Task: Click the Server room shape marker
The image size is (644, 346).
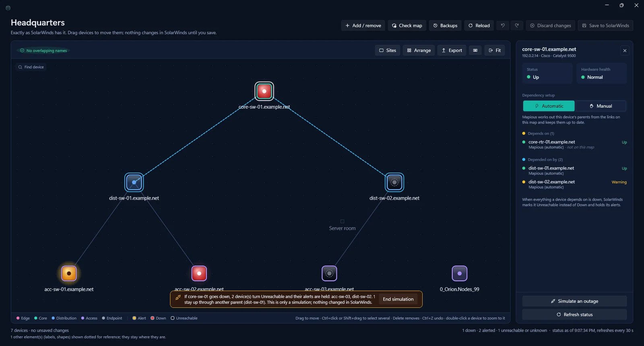Action: pos(343,221)
